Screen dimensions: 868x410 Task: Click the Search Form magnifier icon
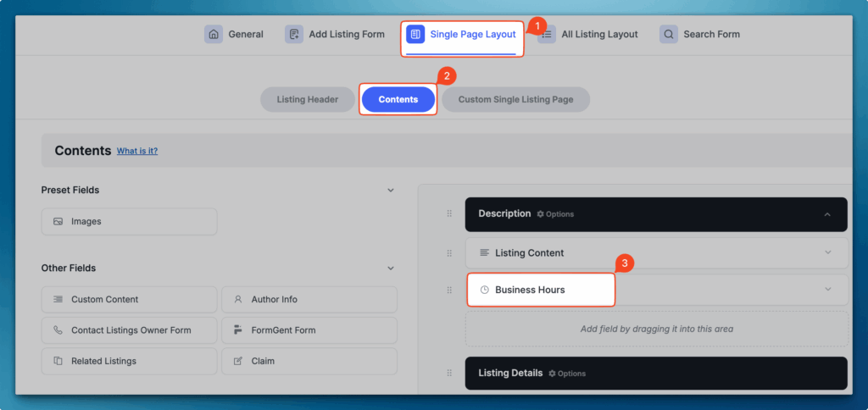tap(669, 35)
